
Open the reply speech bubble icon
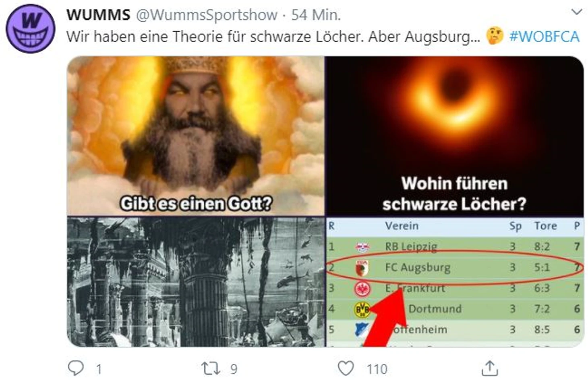pos(76,368)
